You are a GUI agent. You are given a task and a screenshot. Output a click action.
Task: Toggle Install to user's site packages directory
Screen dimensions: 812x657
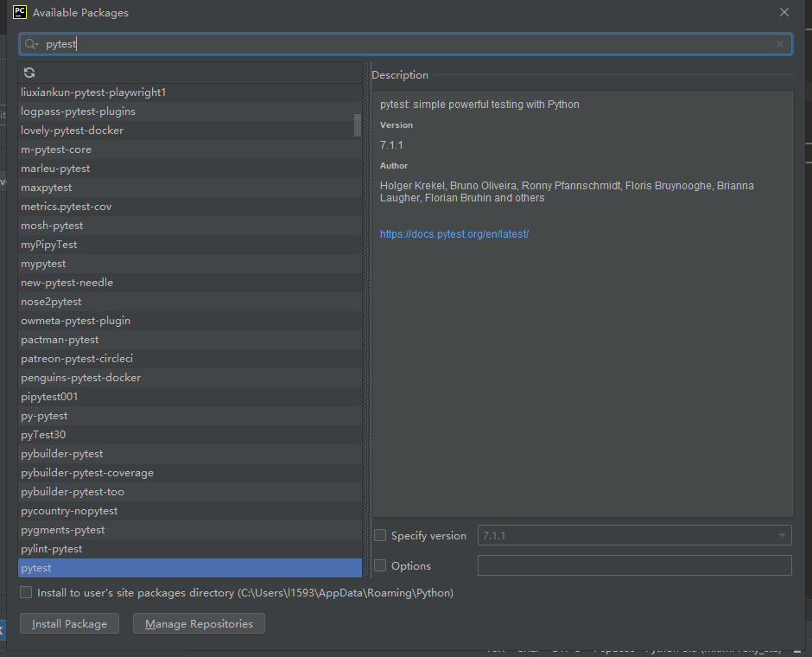click(26, 592)
